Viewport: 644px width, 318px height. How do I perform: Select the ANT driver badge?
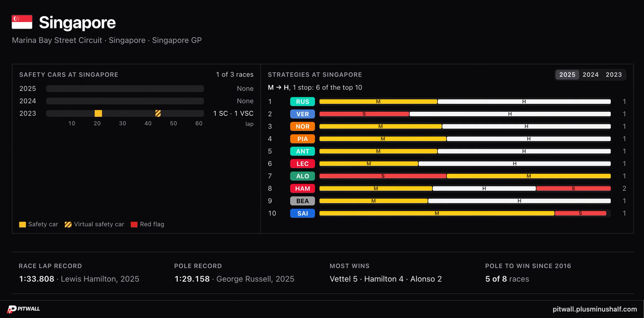click(x=303, y=151)
